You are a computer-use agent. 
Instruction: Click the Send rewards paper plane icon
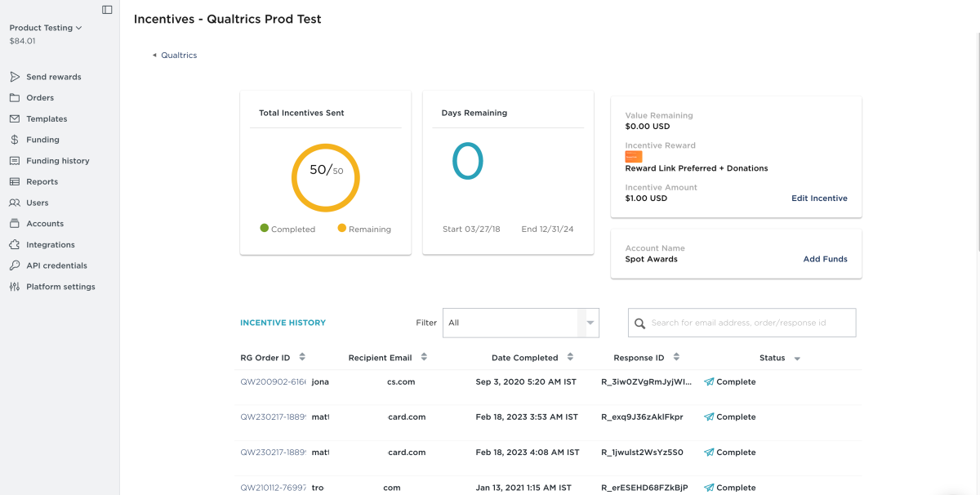(15, 77)
